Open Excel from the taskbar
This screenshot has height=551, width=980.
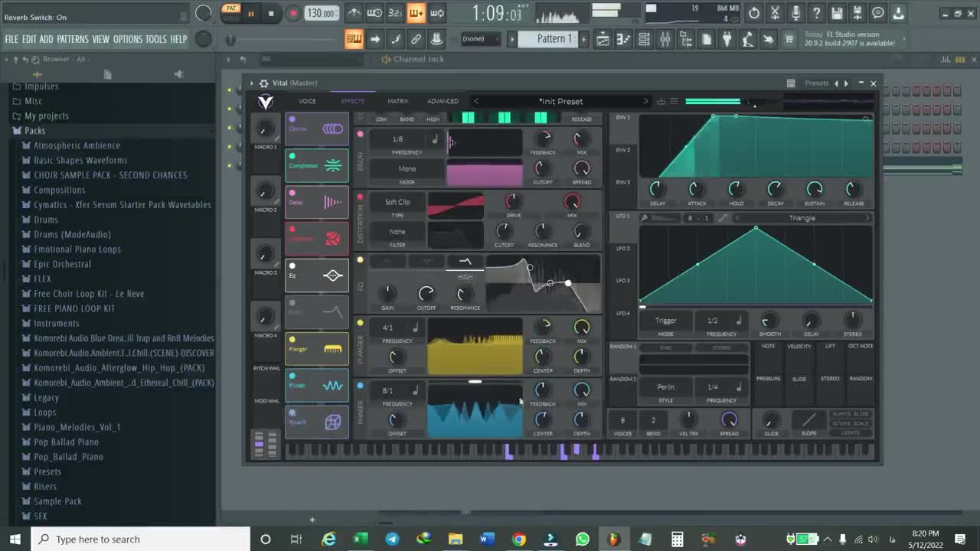click(360, 540)
